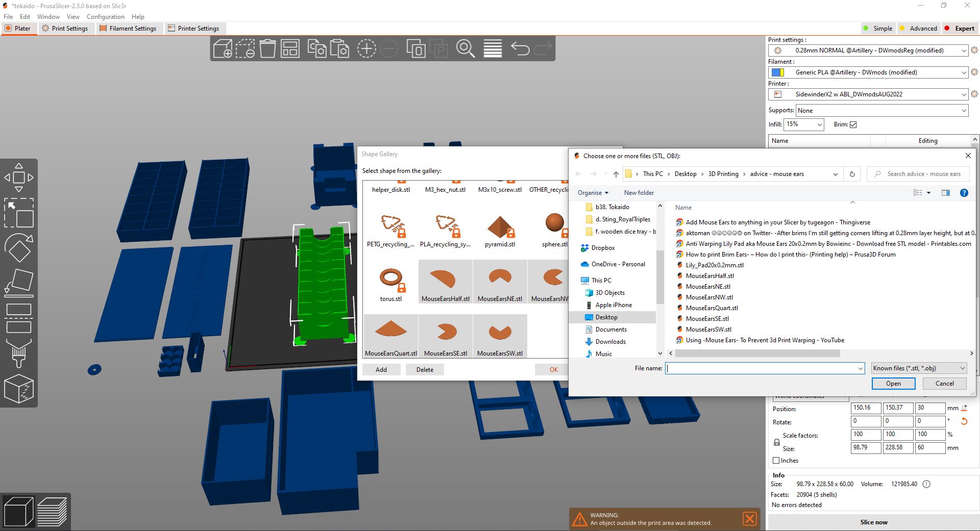Select MouseEarsQuart.stl in file list

pos(712,308)
